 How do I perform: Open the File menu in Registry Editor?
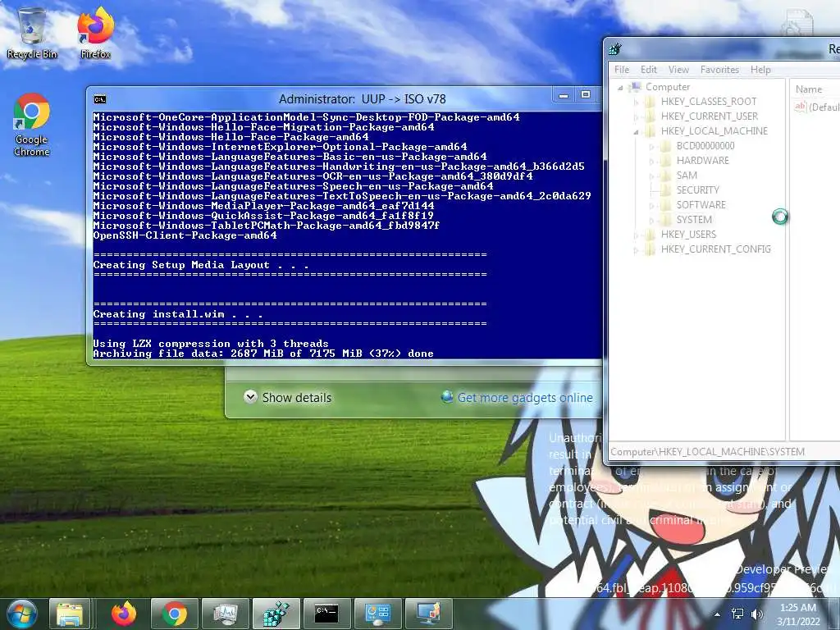pos(622,70)
